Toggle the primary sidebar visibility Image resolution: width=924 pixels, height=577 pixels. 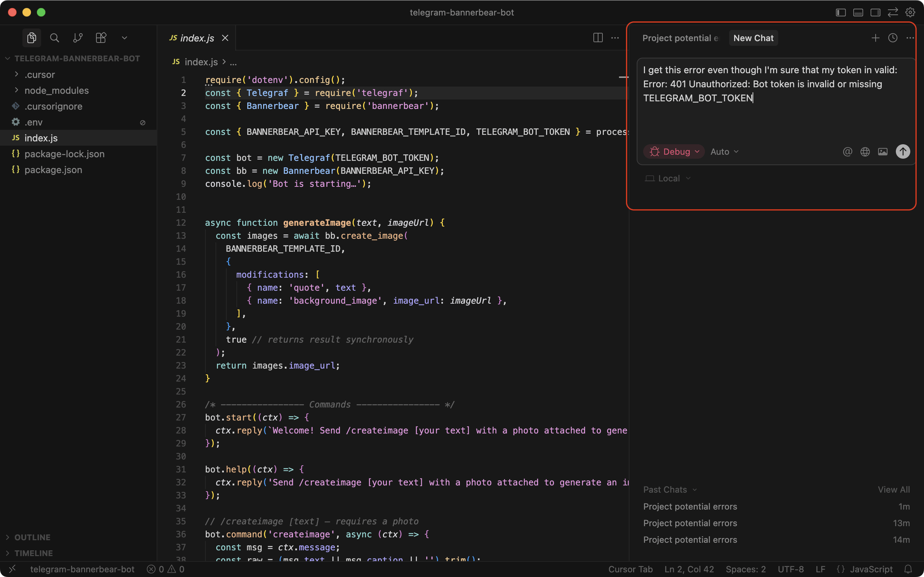tap(840, 12)
